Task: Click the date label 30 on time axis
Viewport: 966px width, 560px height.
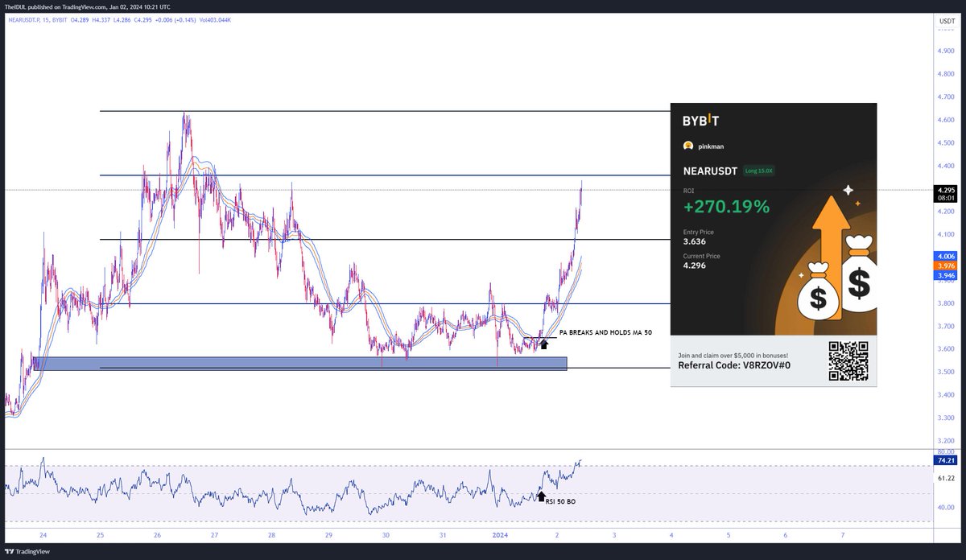Action: click(x=386, y=535)
